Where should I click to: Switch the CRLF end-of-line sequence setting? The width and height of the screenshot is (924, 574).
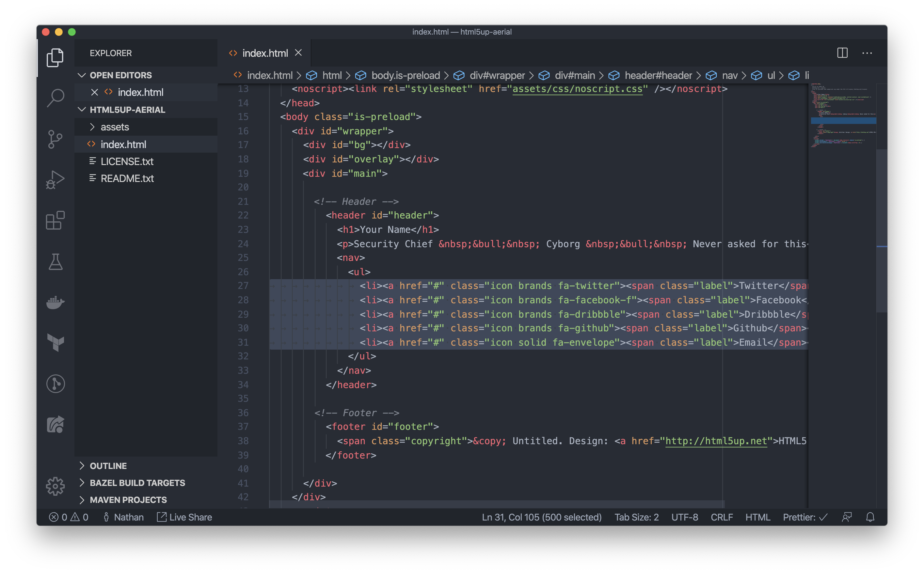point(721,517)
